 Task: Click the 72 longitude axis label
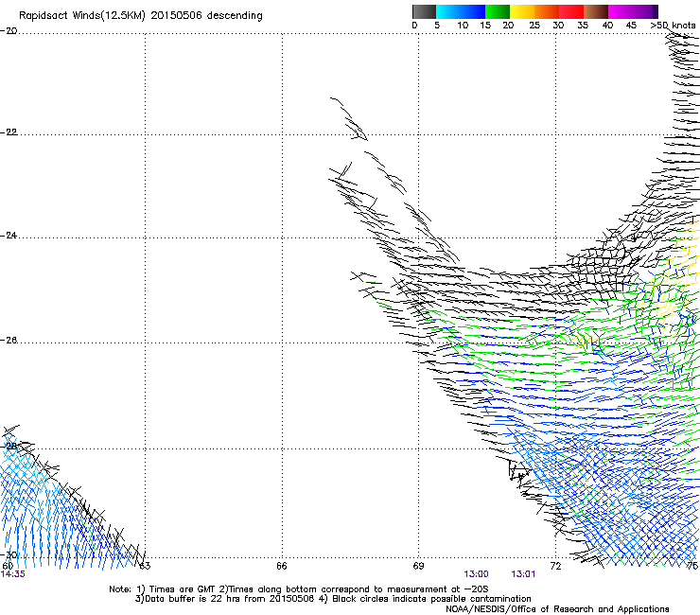[x=555, y=566]
